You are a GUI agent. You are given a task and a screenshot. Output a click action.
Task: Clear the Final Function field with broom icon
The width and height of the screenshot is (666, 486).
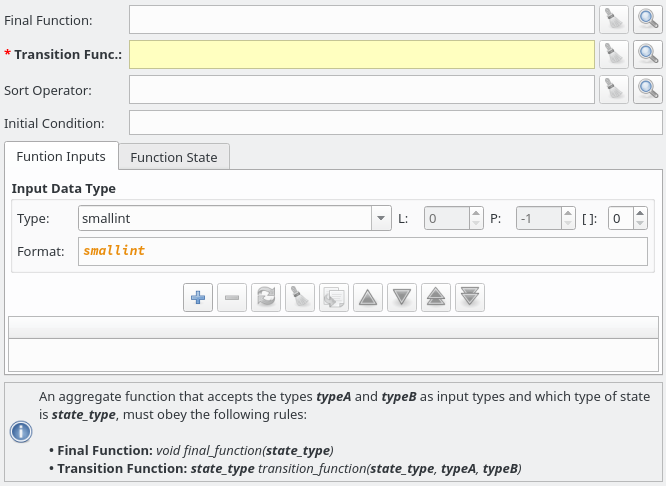(614, 20)
